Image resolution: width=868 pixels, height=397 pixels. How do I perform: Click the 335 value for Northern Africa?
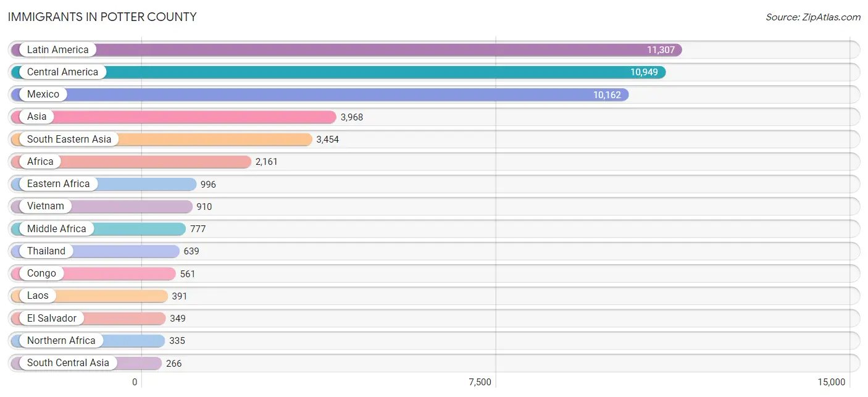pos(177,341)
